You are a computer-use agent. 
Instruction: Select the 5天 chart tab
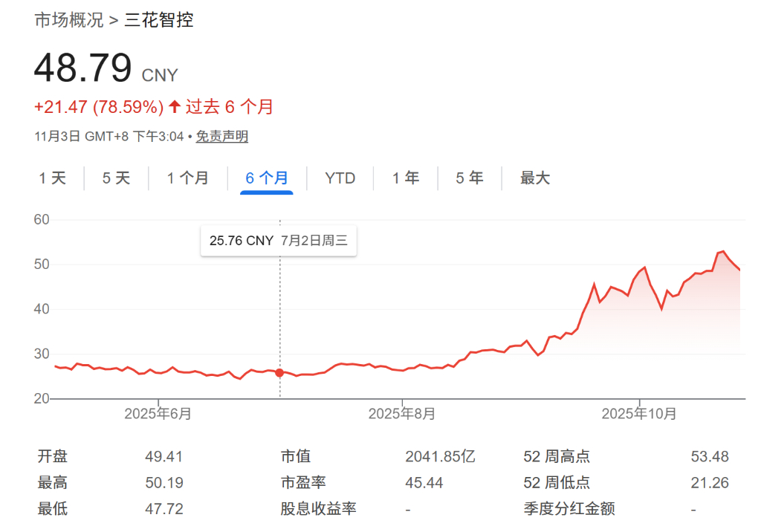click(x=115, y=178)
